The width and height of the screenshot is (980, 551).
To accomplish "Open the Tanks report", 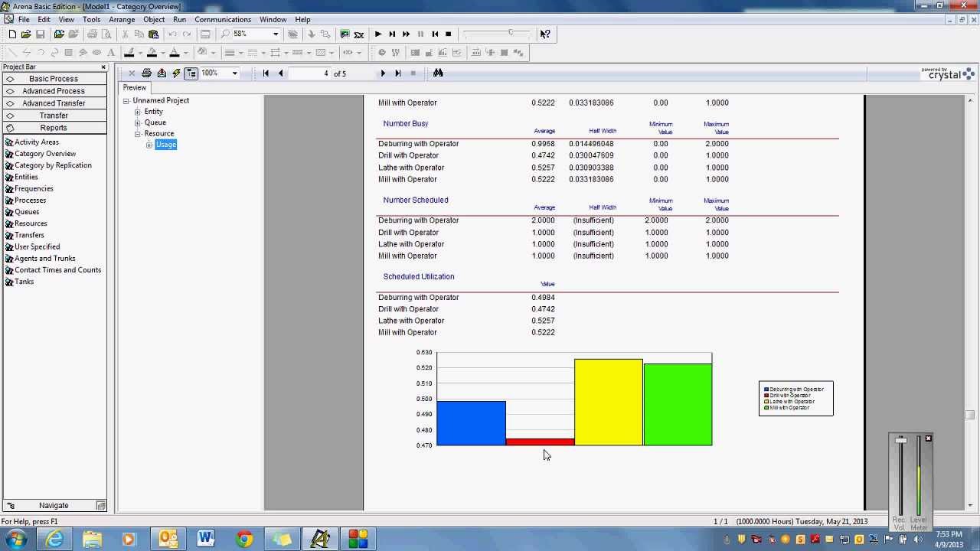I will tap(20, 282).
